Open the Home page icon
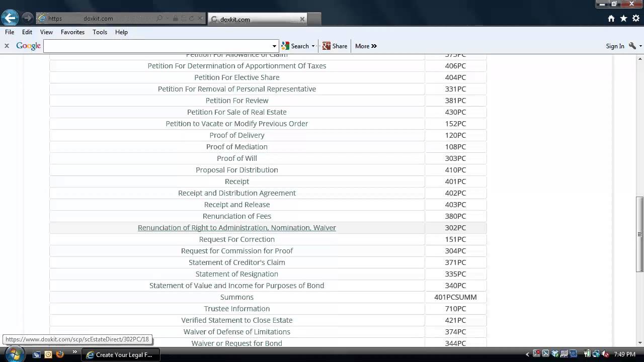The height and width of the screenshot is (362, 644). click(x=611, y=19)
